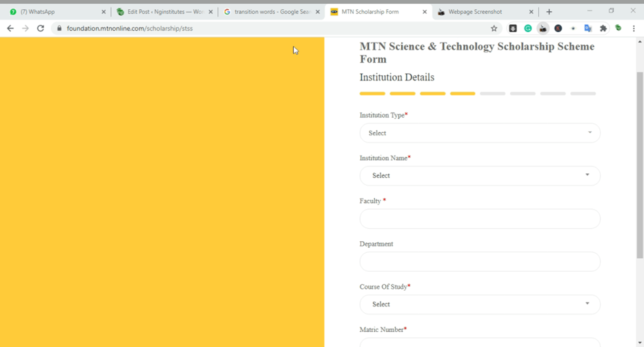Click the scrollbar down arrow
644x347 pixels.
pyautogui.click(x=640, y=343)
